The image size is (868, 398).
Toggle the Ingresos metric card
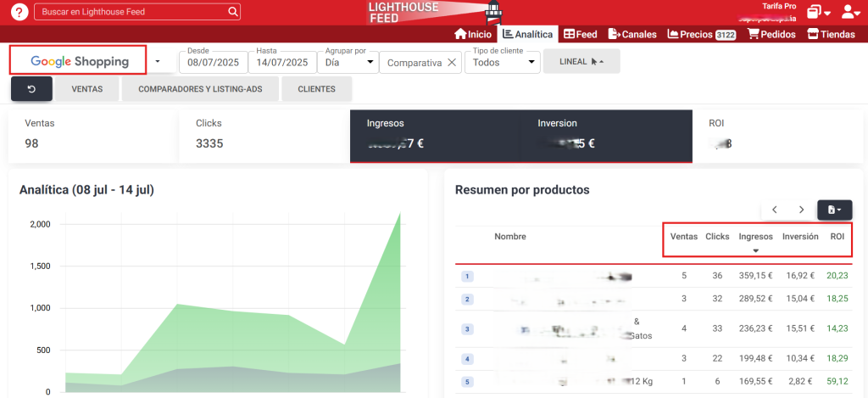(x=435, y=136)
